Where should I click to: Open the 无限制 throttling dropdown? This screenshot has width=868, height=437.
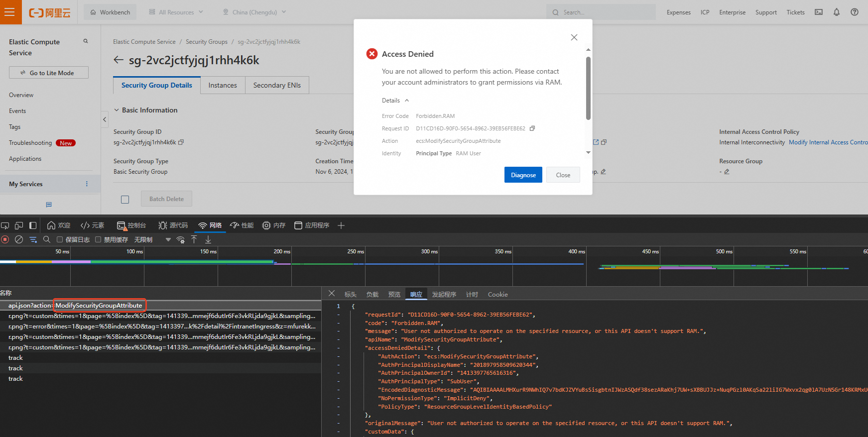[152, 239]
